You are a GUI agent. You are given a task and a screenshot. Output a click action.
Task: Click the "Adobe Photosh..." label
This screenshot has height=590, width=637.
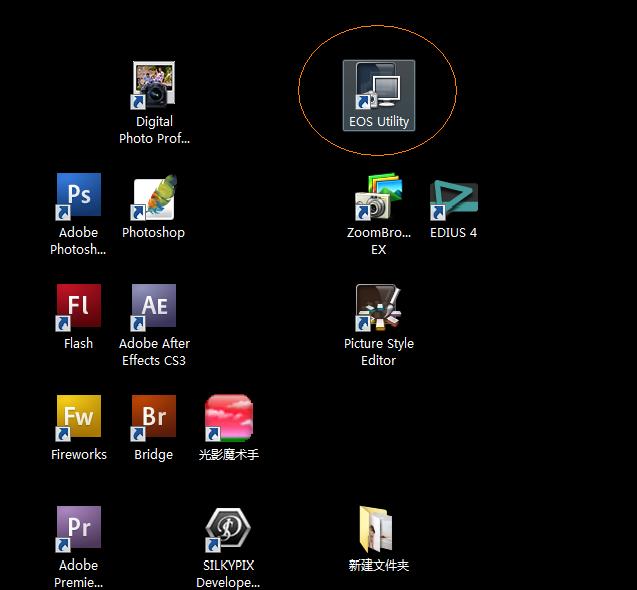click(78, 241)
